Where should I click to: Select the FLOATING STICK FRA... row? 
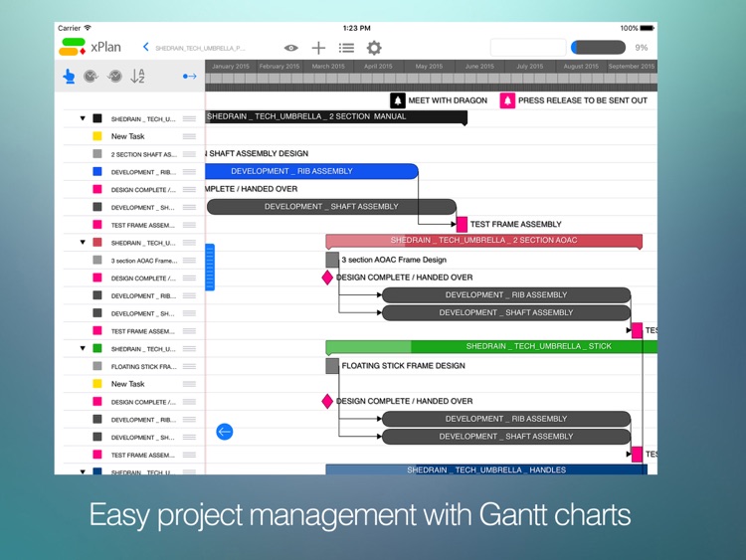pos(130,366)
